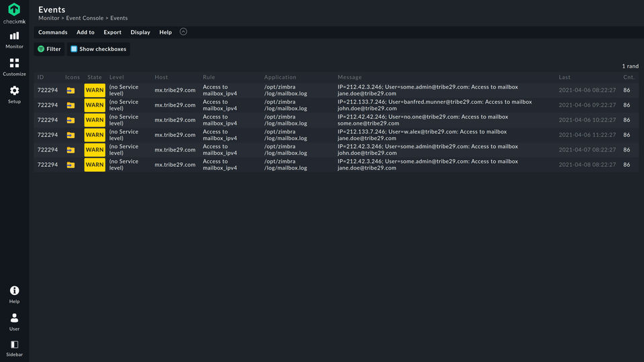Open the Setup gear menu
The height and width of the screenshot is (362, 644).
(14, 95)
